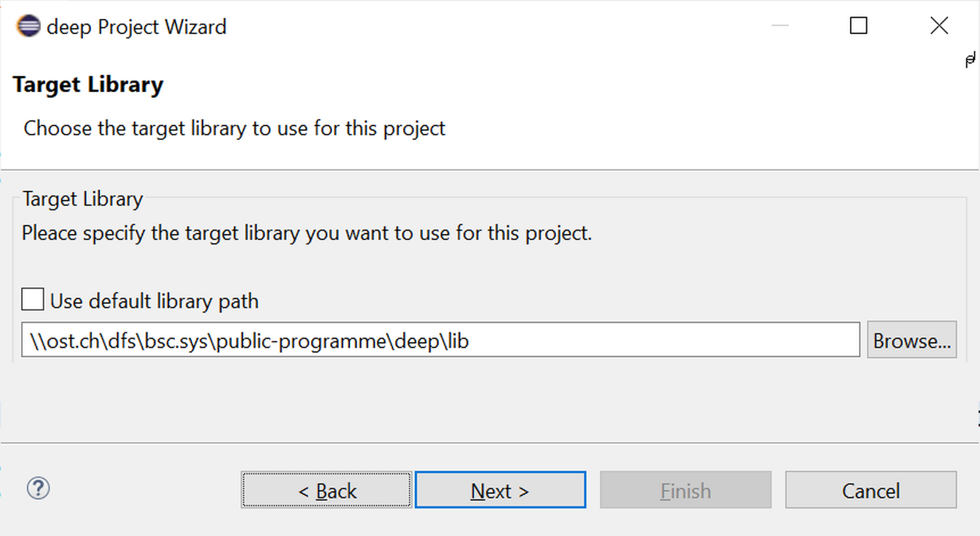This screenshot has height=536, width=980.
Task: Click the greyed-out Finish button
Action: (685, 490)
